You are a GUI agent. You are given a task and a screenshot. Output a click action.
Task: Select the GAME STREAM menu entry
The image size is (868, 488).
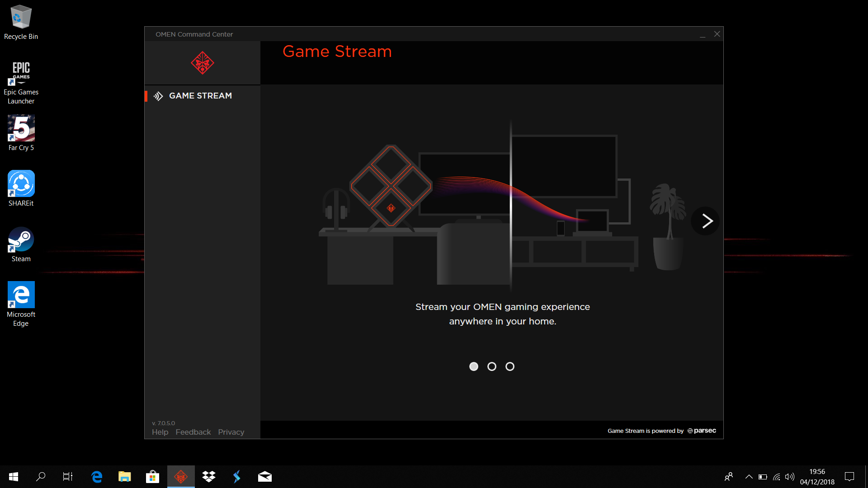[x=200, y=96]
